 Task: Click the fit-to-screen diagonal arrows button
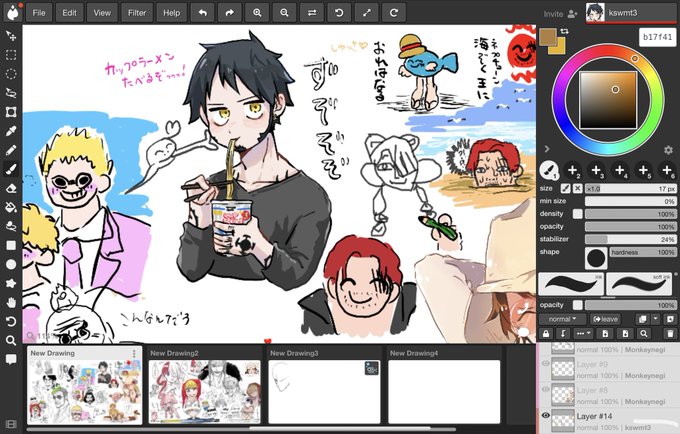pyautogui.click(x=366, y=13)
